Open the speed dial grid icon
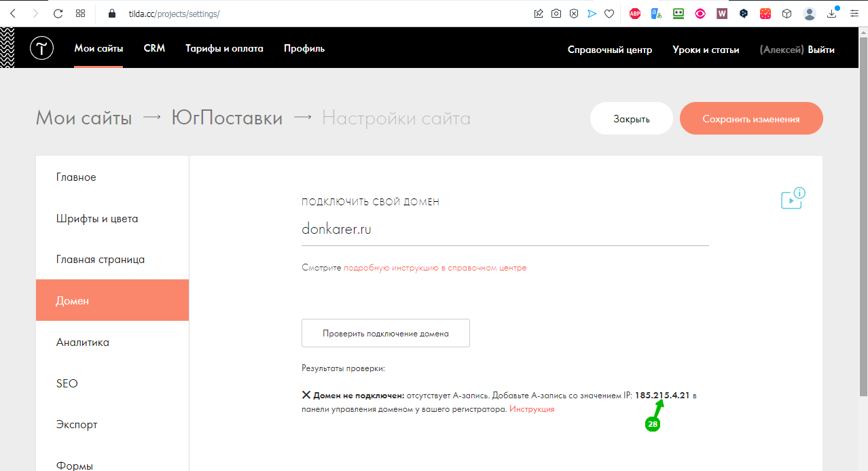The height and width of the screenshot is (471, 868). 80,13
